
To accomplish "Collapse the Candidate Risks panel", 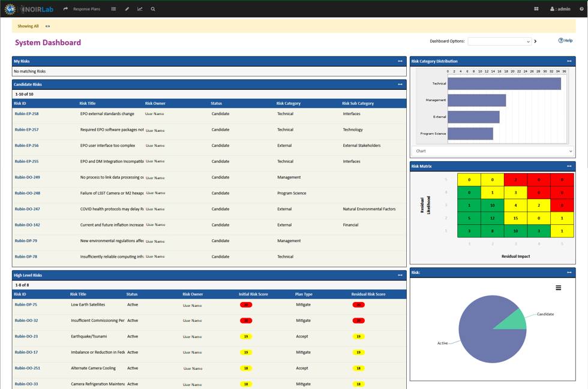I will (x=399, y=84).
